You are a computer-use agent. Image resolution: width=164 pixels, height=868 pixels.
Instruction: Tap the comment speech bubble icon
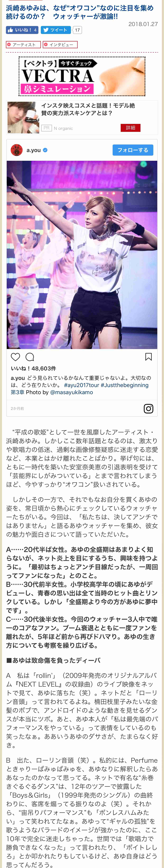tap(30, 357)
